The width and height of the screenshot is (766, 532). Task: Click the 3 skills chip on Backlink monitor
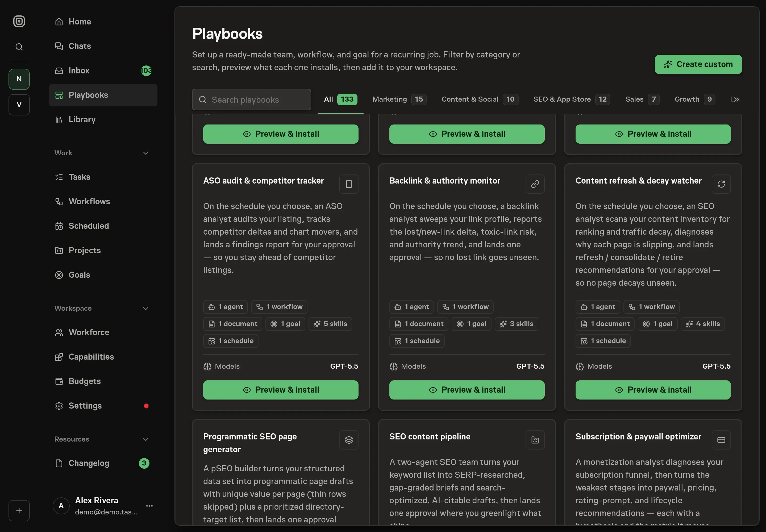(516, 324)
